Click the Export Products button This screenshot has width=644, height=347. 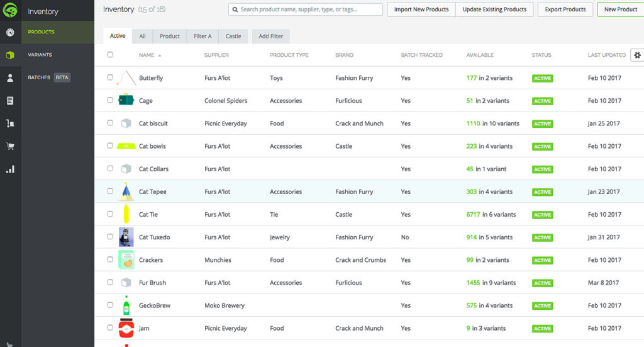(565, 9)
